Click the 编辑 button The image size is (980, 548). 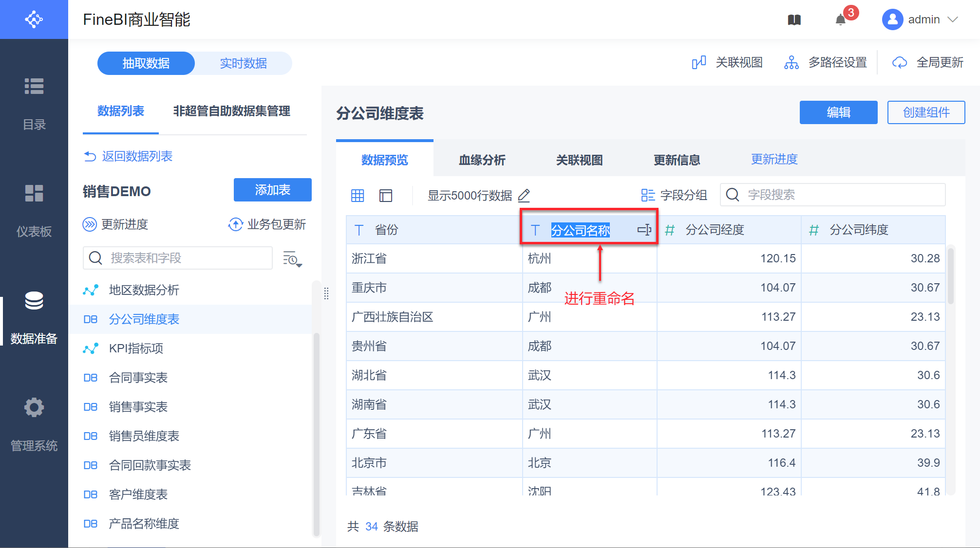coord(838,112)
